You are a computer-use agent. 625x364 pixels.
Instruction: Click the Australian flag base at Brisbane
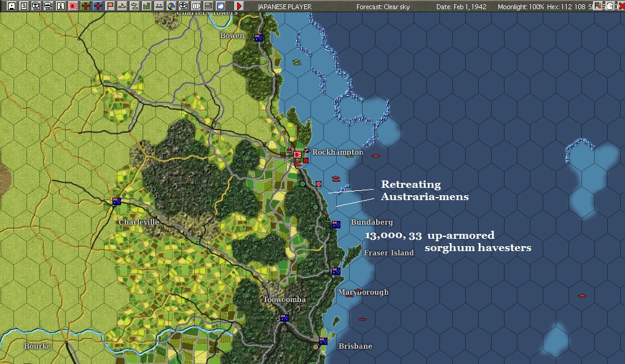(x=323, y=341)
